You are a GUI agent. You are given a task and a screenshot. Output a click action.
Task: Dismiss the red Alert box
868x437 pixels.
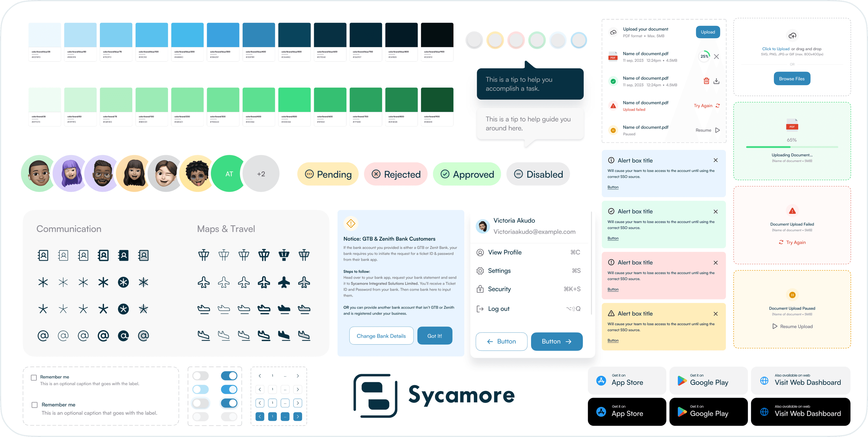pyautogui.click(x=715, y=263)
